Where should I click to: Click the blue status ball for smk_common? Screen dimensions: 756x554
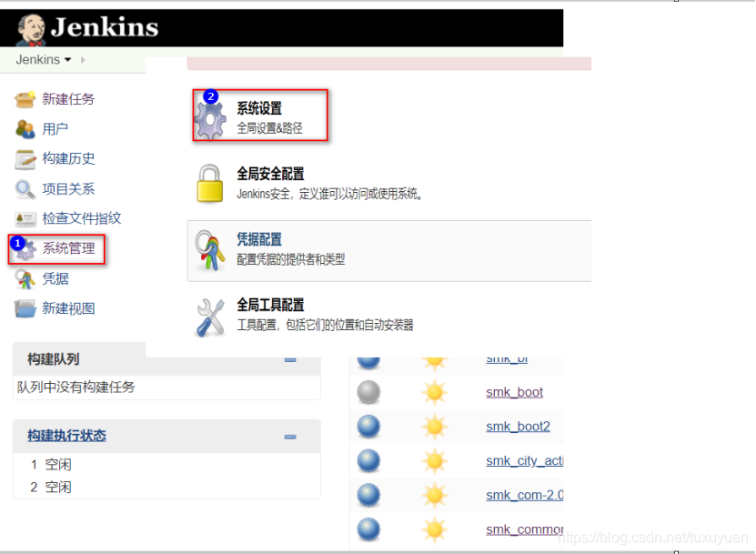368,529
